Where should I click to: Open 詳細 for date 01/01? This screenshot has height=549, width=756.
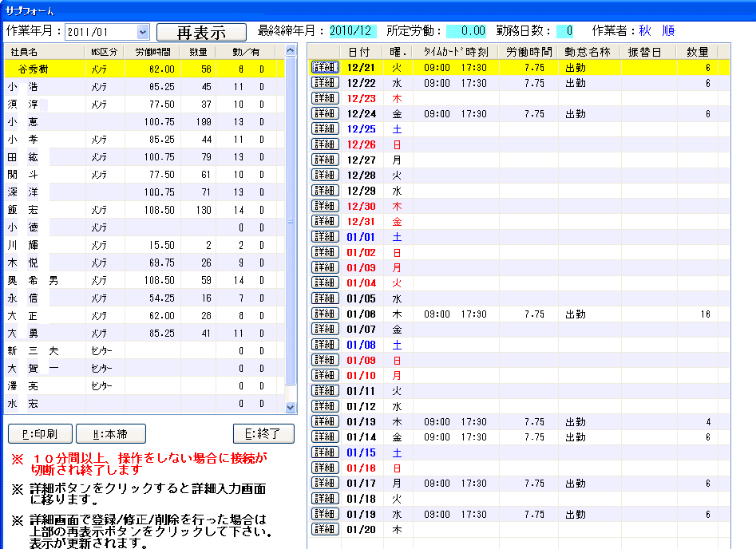[x=324, y=237]
